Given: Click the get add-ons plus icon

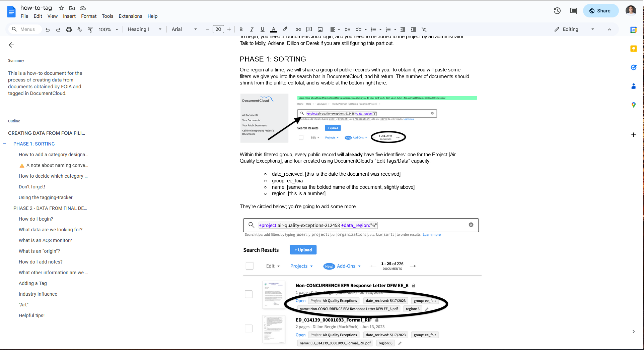Looking at the screenshot, I should [x=633, y=135].
